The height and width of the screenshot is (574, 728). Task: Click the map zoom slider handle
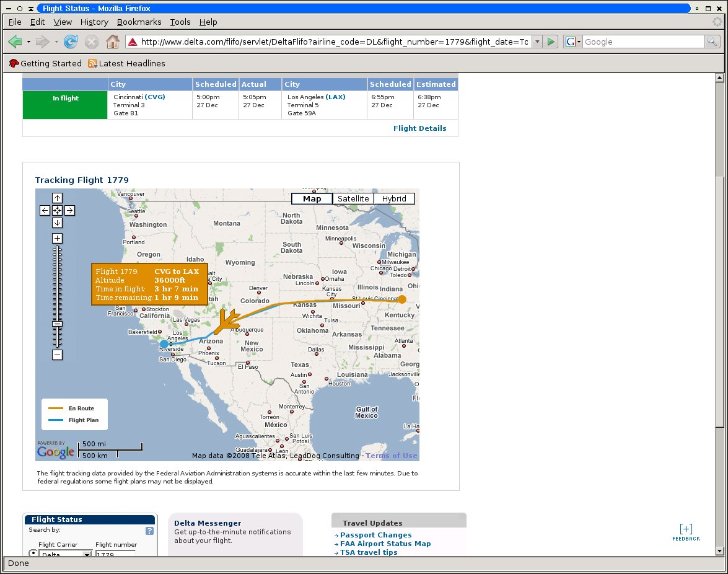57,324
